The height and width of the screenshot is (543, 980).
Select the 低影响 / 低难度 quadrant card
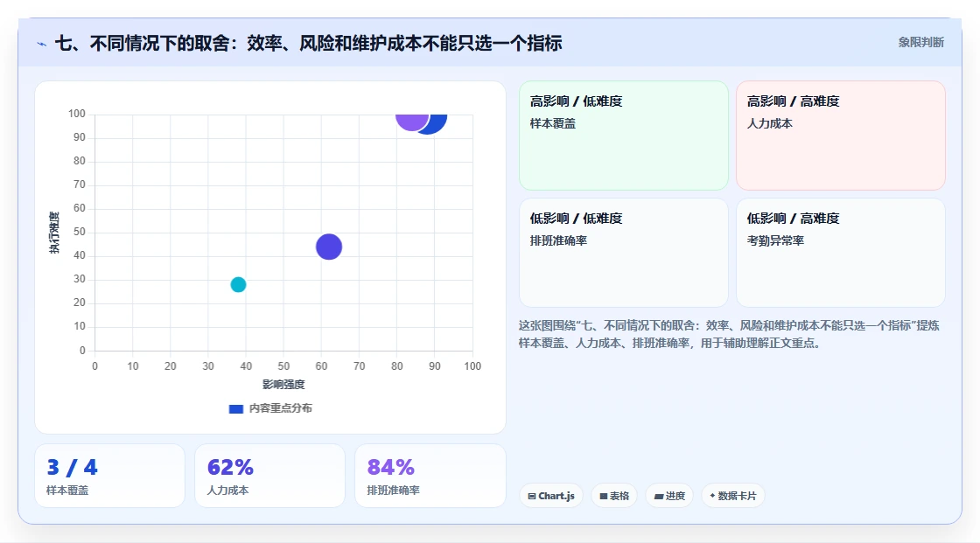624,253
